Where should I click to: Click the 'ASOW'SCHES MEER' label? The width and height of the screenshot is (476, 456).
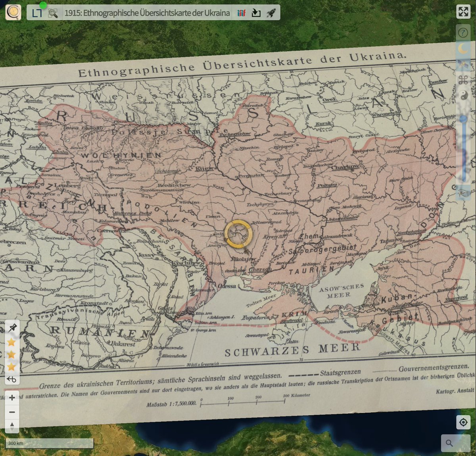341,291
